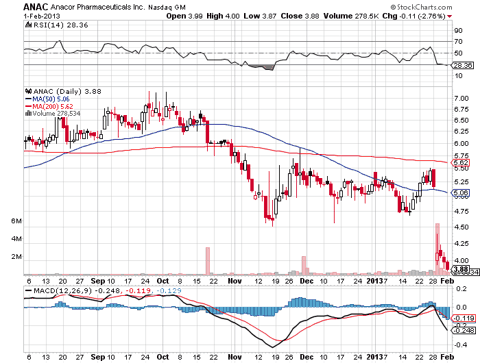Click the -0.119 tag on MACD axis
480x363 pixels.
[463, 318]
